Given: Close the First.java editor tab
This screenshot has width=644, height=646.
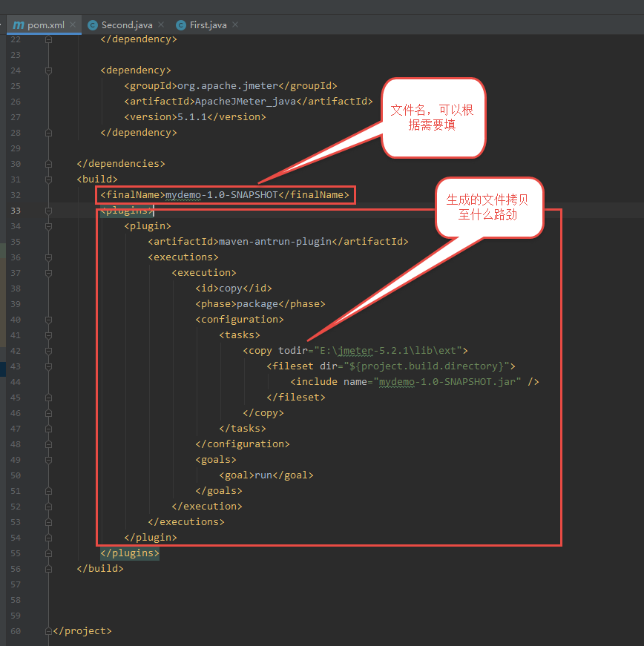Looking at the screenshot, I should tap(235, 24).
